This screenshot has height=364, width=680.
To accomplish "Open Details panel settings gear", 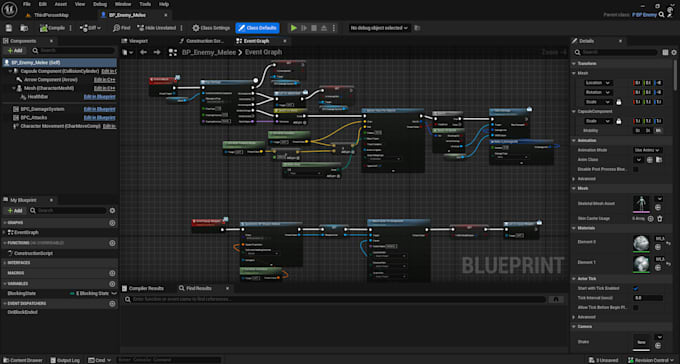I will (x=674, y=52).
